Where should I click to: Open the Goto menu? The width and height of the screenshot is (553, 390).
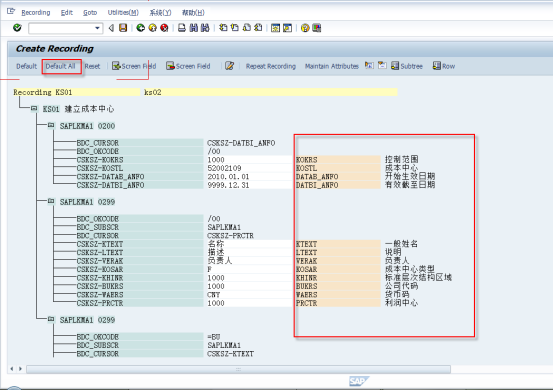tap(90, 13)
